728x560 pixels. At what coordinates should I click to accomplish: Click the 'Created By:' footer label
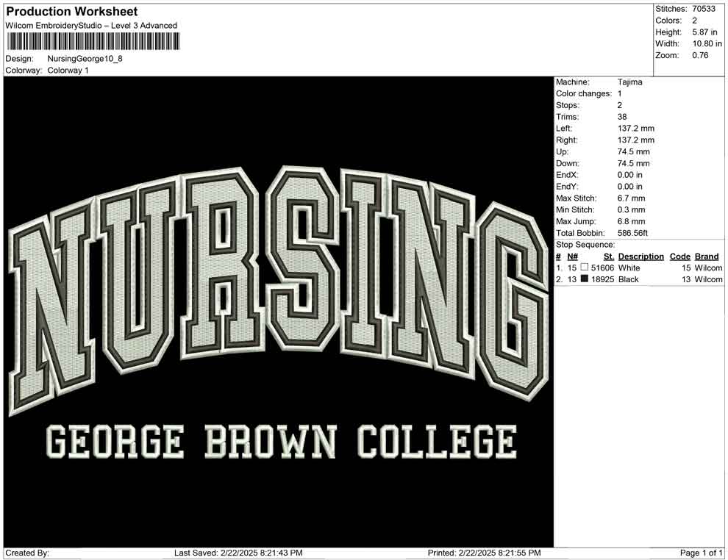[27, 553]
